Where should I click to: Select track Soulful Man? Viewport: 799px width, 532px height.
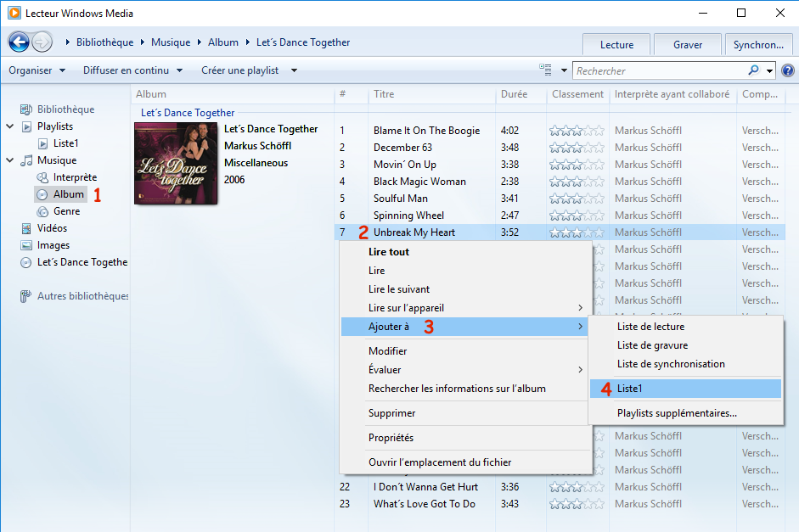[401, 199]
